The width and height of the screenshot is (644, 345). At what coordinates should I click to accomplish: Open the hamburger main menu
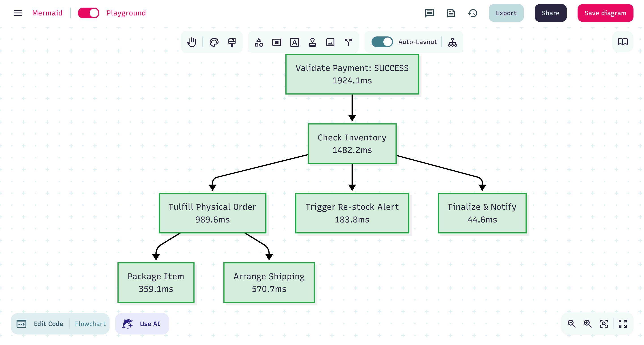tap(18, 13)
